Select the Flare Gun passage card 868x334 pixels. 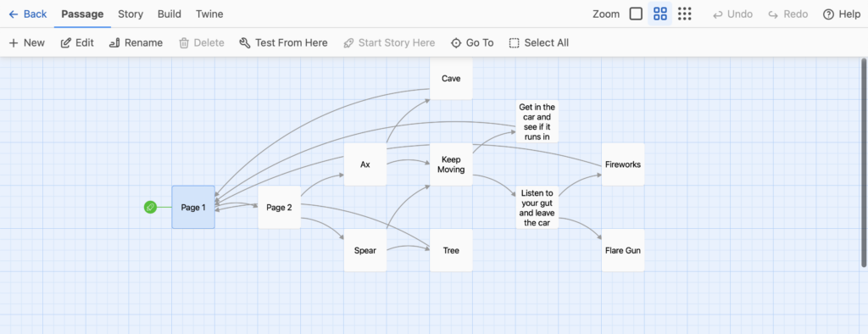[623, 250]
